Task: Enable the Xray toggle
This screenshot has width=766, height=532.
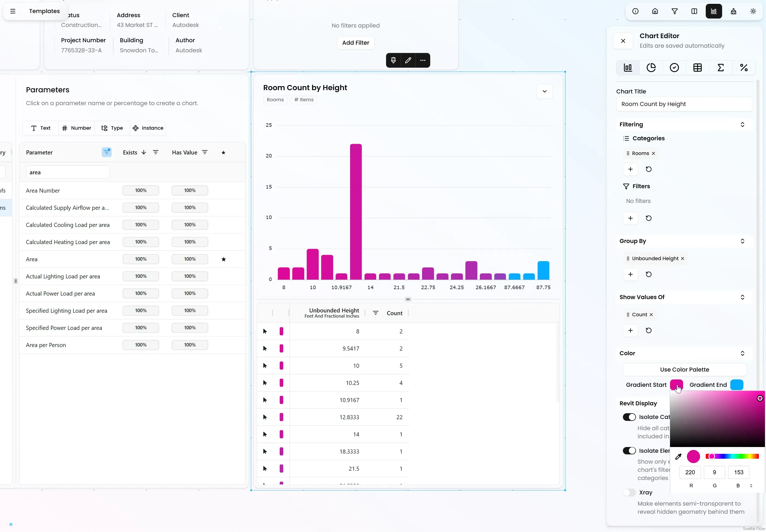Action: pos(629,492)
